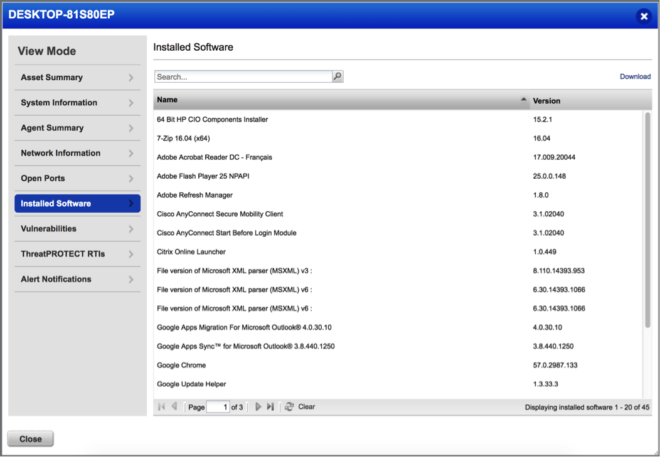The height and width of the screenshot is (457, 660).
Task: Click the Close button
Action: pyautogui.click(x=30, y=439)
